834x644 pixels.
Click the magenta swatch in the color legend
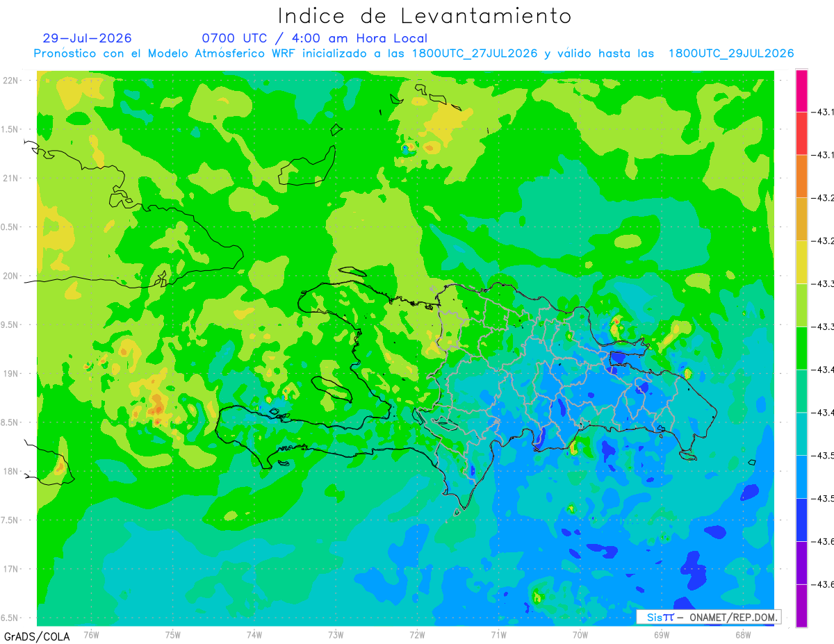coord(801,90)
